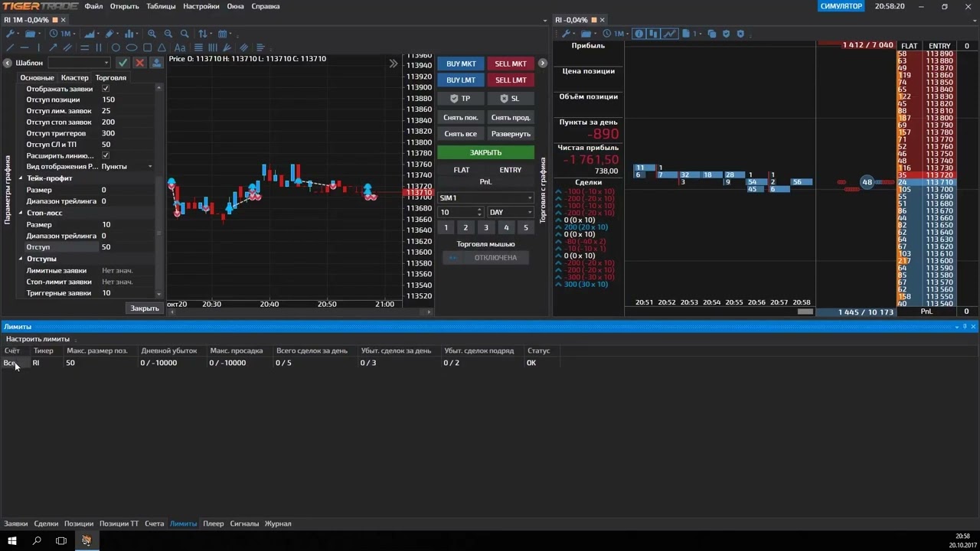This screenshot has width=980, height=551.
Task: Open the chart 1M timeframe dropdown
Action: tap(64, 34)
